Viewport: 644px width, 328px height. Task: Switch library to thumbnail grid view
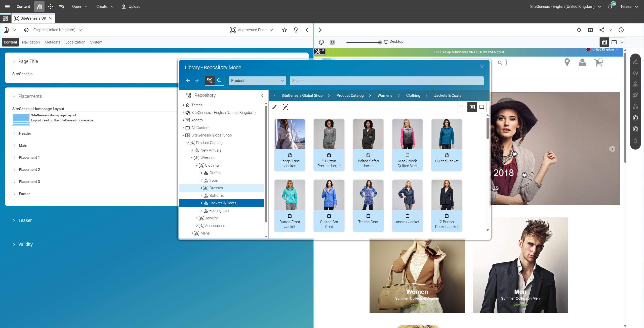coord(472,107)
